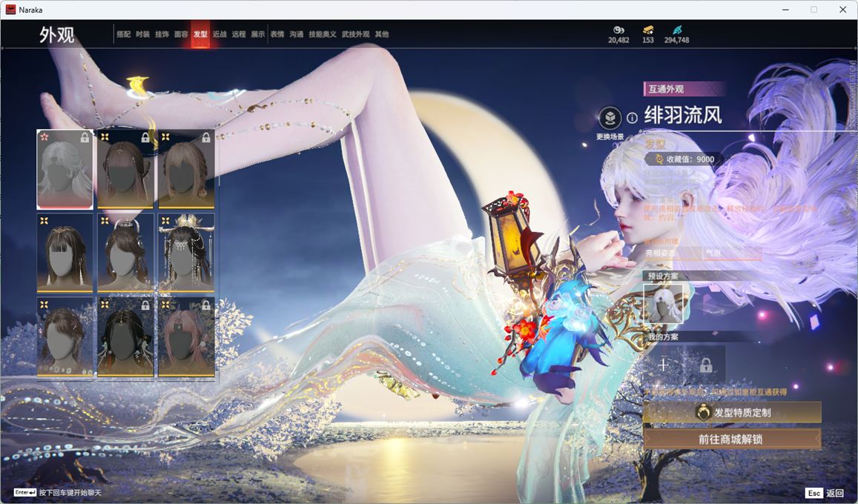Image resolution: width=858 pixels, height=504 pixels.
Task: Click the silver coin currency icon showing 20,482
Action: click(x=618, y=30)
